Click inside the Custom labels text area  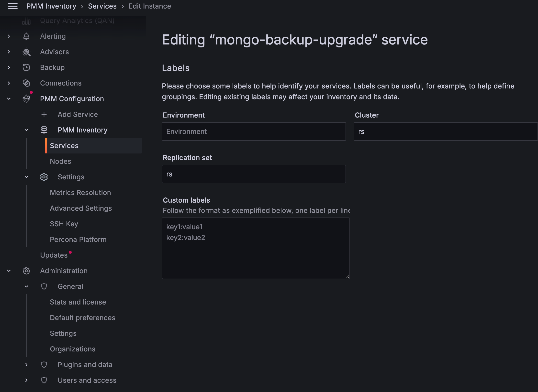[x=256, y=248]
